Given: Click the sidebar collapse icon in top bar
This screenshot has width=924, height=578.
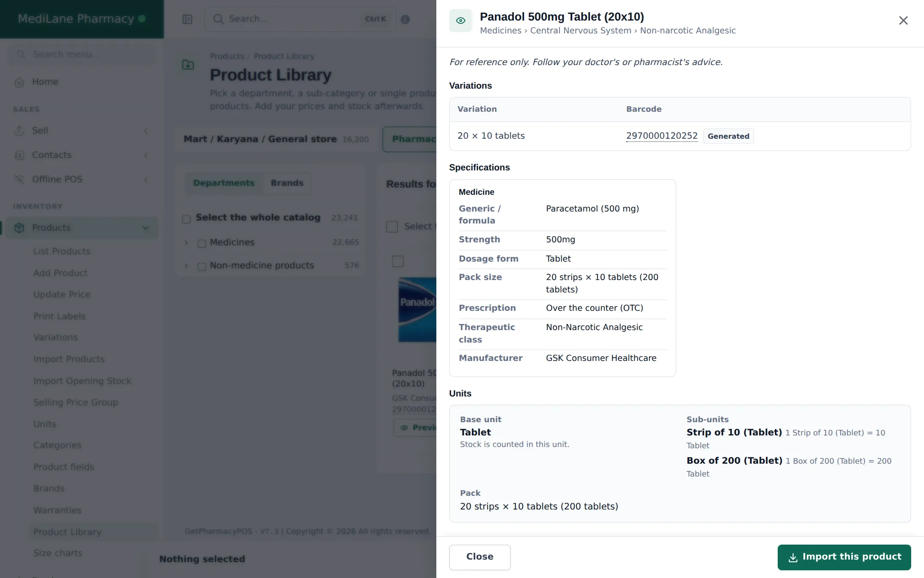Looking at the screenshot, I should [x=187, y=19].
